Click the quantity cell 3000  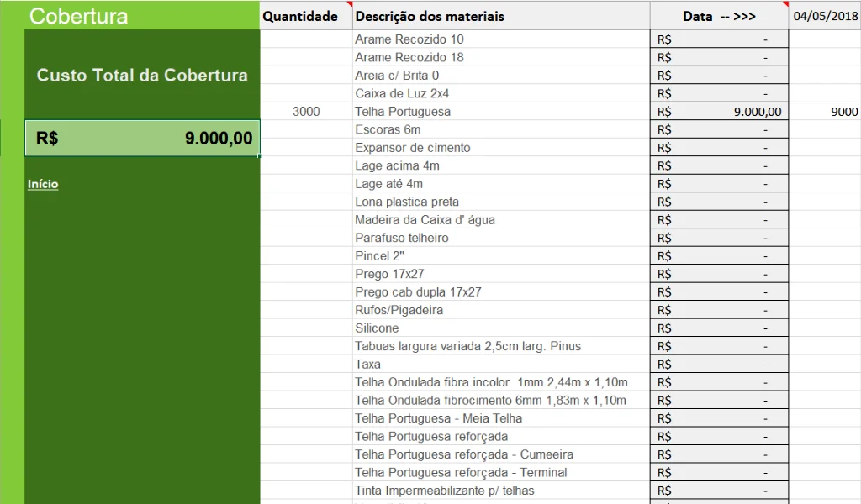(x=306, y=112)
